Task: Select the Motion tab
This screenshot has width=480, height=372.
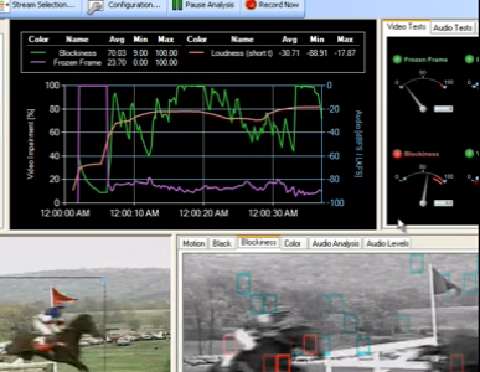Action: 194,244
